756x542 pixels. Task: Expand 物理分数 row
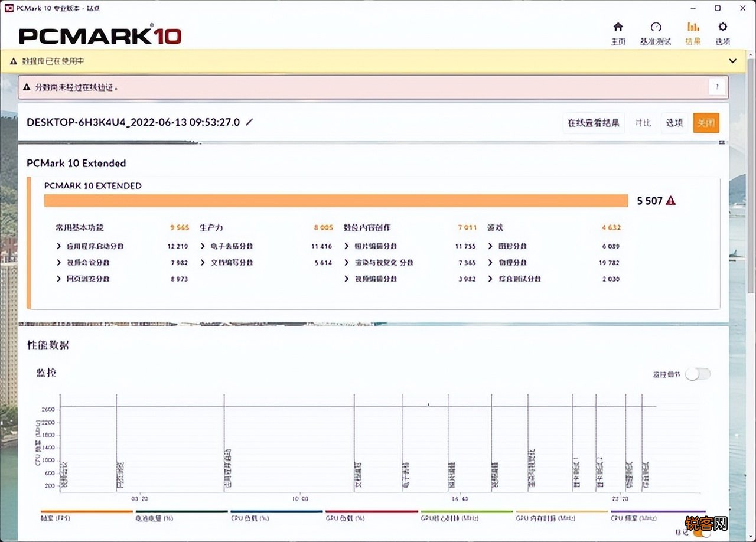coord(554,263)
